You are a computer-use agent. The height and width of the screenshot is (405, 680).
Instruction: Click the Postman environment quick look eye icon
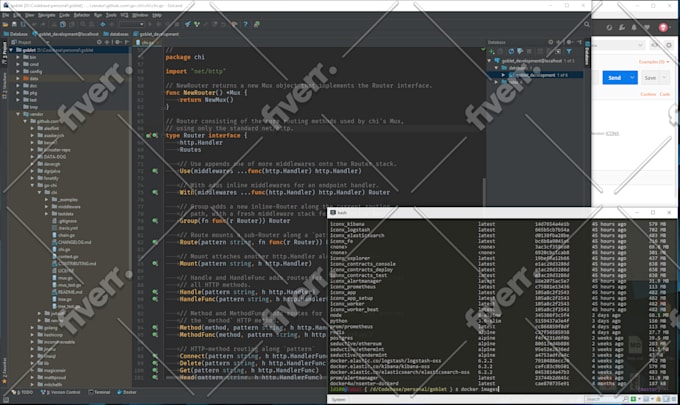pos(655,45)
